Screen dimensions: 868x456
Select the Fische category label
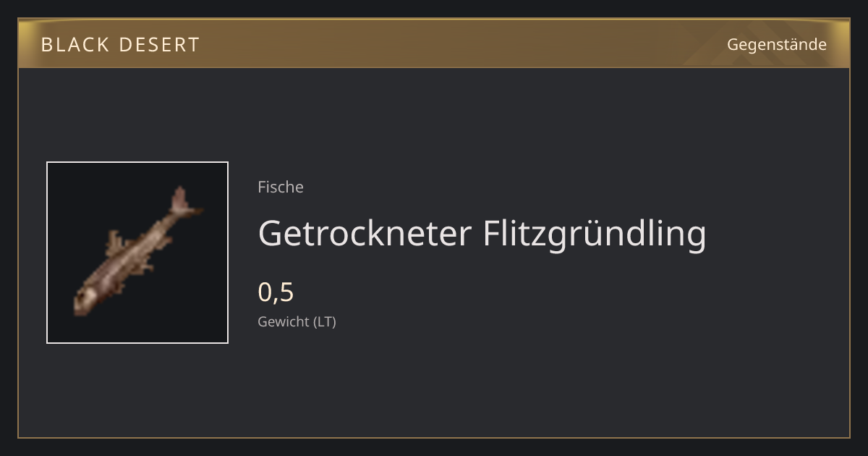pyautogui.click(x=281, y=187)
